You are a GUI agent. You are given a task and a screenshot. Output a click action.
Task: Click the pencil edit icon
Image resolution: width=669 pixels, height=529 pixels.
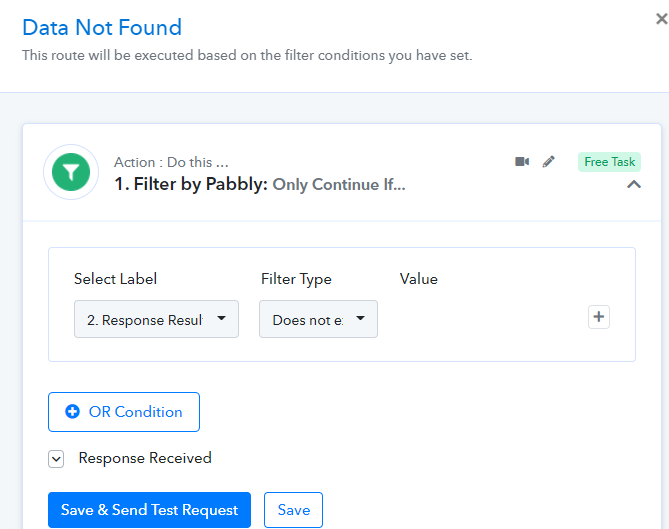(x=548, y=162)
